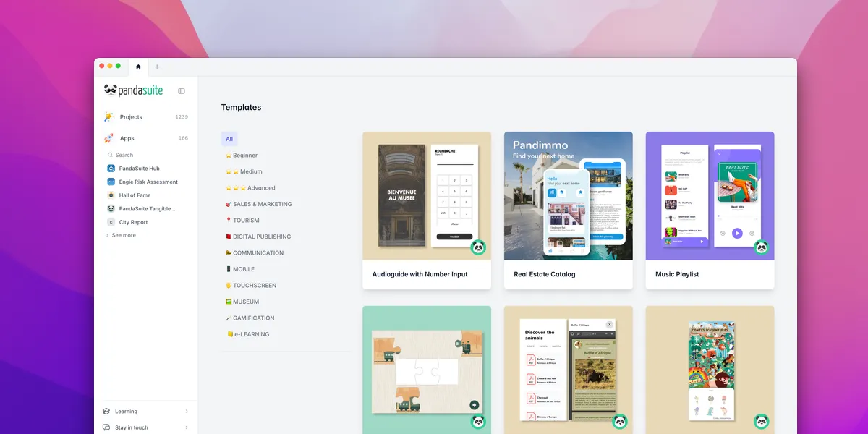Click panda badge on Discover the animals template

(620, 422)
